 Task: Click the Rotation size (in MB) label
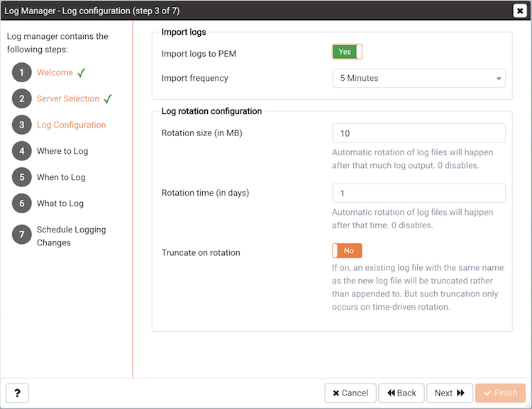202,133
